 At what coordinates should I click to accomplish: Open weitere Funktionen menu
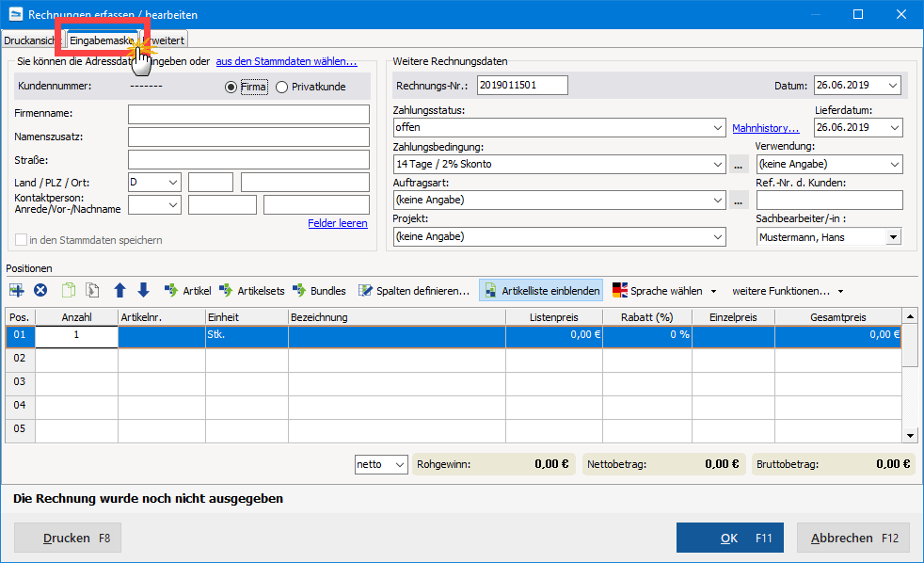click(788, 291)
